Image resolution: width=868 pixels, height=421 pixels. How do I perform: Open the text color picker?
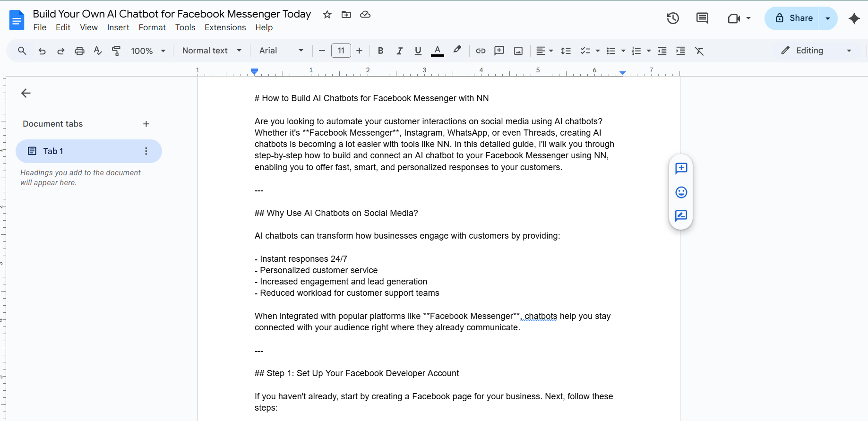tap(438, 51)
